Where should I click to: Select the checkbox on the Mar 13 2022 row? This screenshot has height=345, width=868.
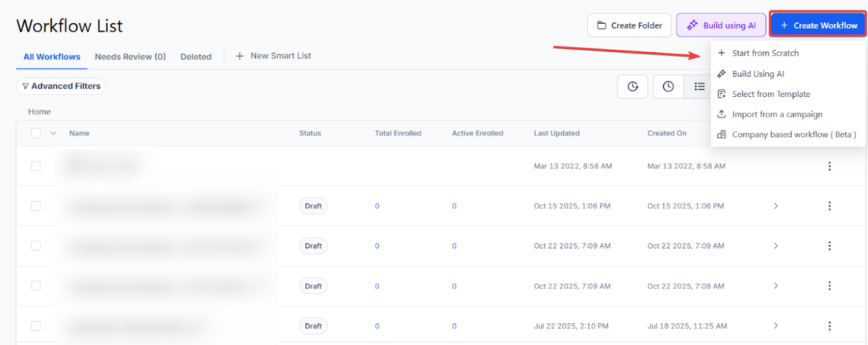click(x=36, y=166)
